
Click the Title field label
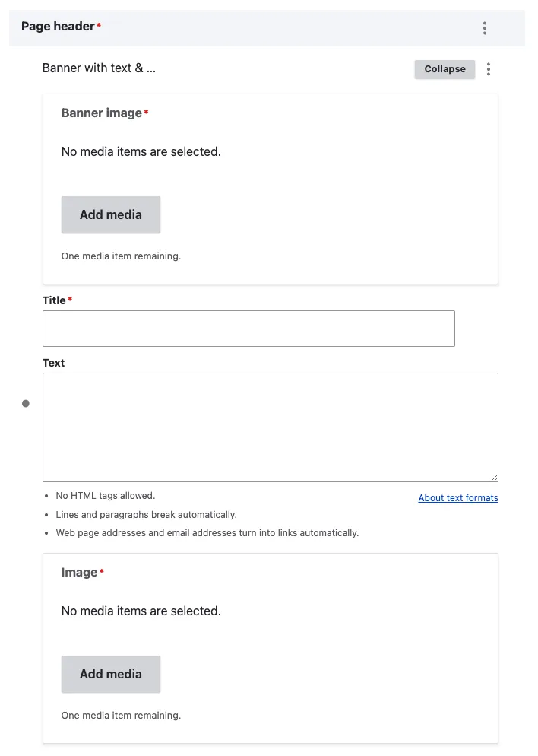coord(54,300)
